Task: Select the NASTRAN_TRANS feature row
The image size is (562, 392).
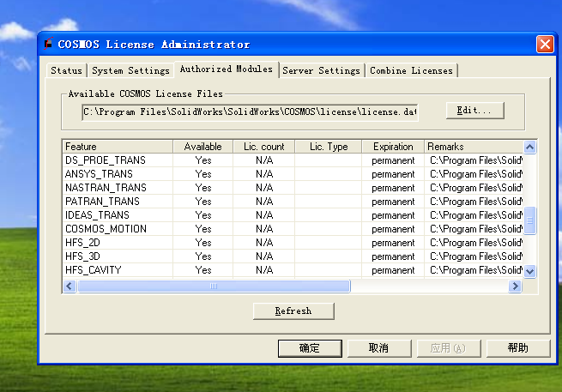Action: pyautogui.click(x=293, y=188)
